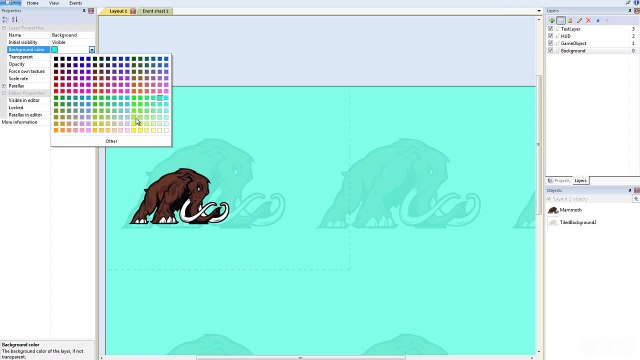
Task: Switch to the Projects panel tab
Action: click(x=560, y=180)
